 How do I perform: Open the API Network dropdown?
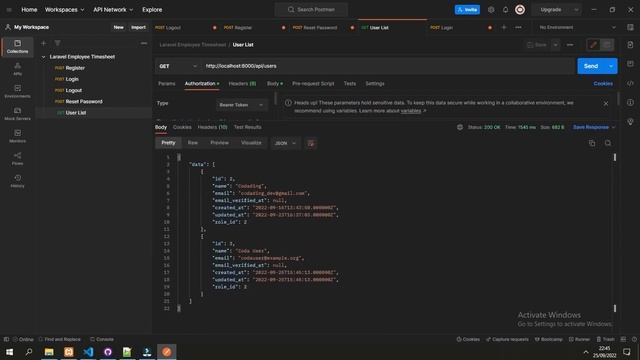(x=113, y=9)
